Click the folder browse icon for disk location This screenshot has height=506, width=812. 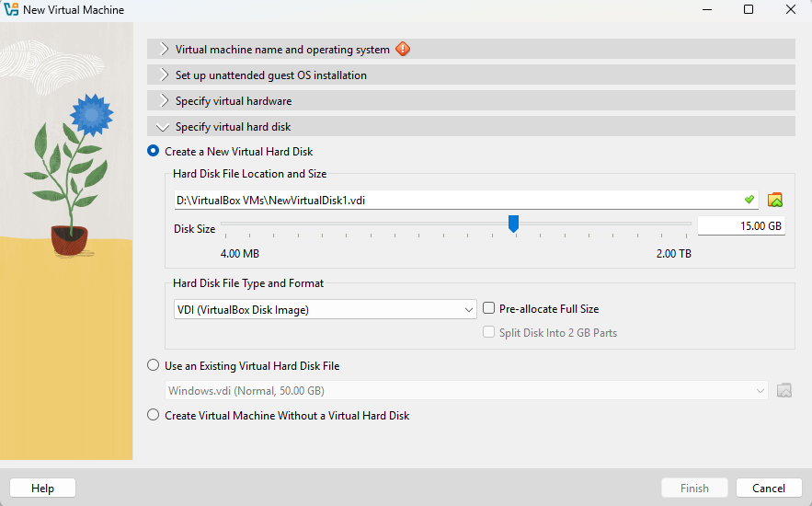pyautogui.click(x=774, y=200)
